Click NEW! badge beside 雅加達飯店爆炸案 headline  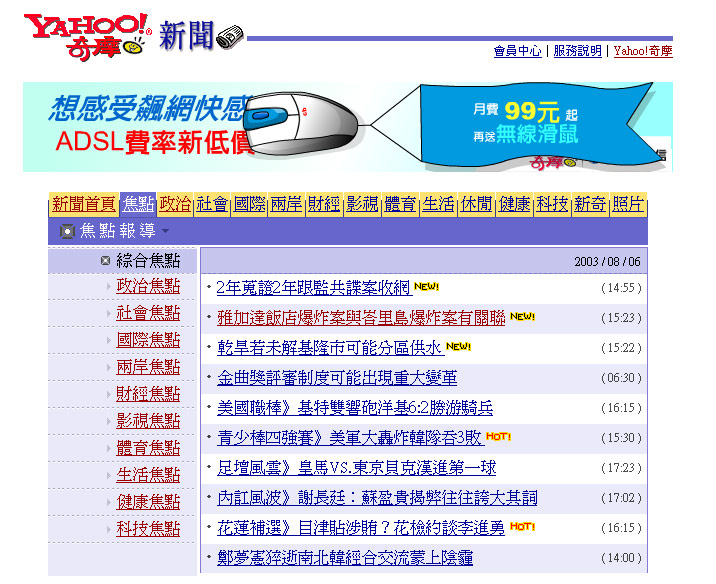522,316
